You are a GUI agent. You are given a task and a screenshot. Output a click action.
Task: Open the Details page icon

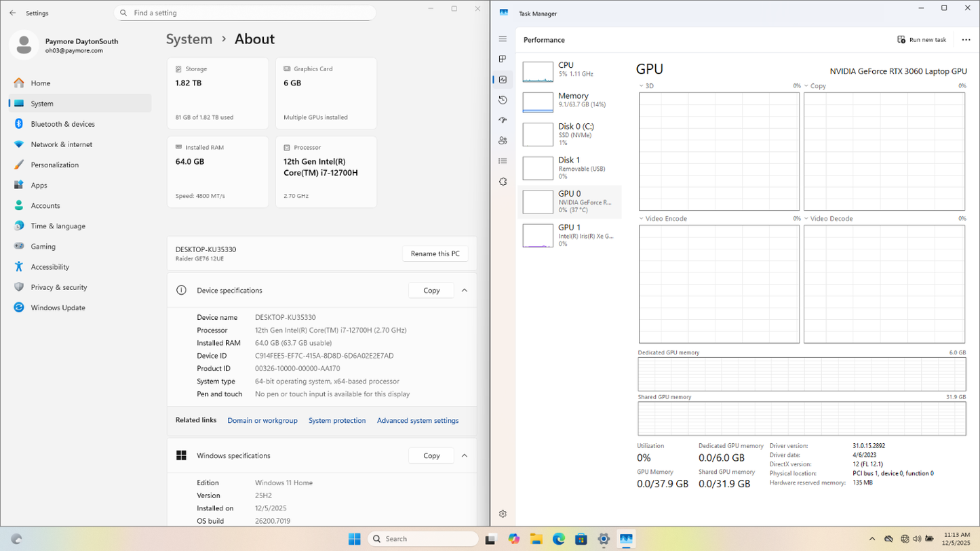503,161
